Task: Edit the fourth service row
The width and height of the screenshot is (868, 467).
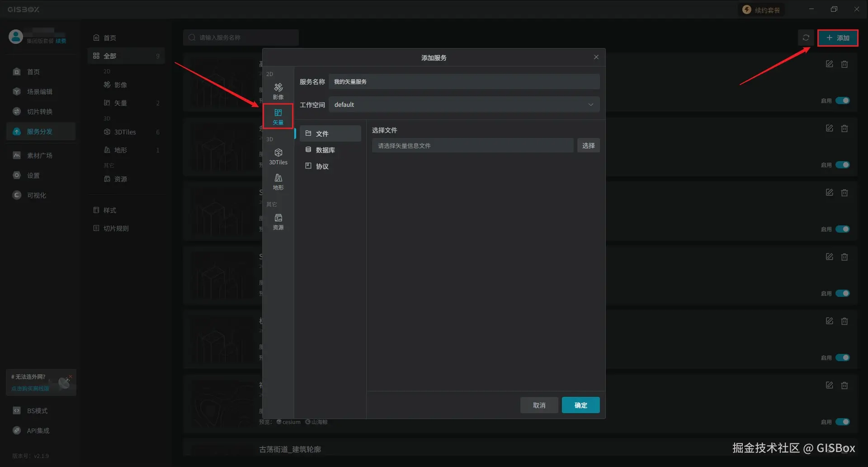Action: coord(829,257)
